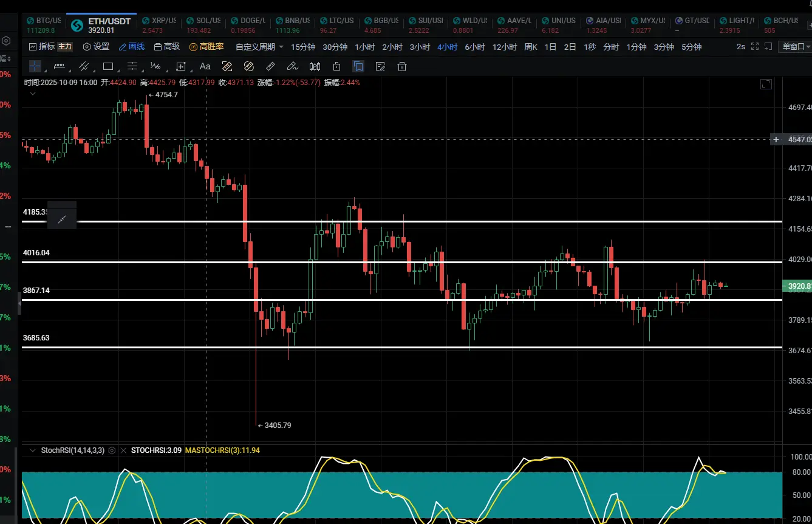Screen dimensions: 812x524
Task: Toggle the 画线 drawing mode
Action: coord(132,47)
